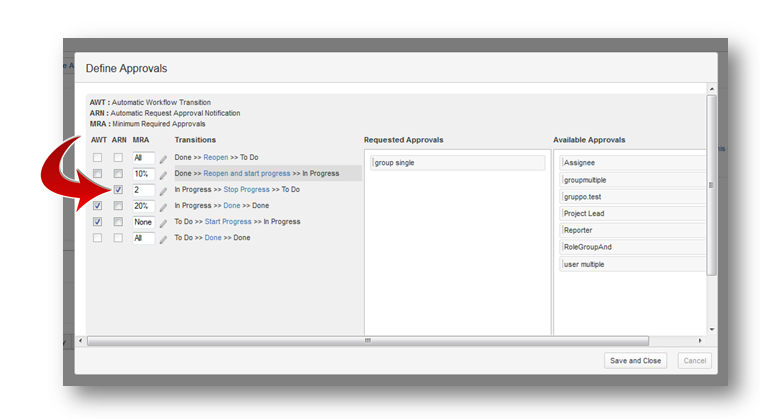Screen dimensions: 760x419
Task: Click pencil icon for To Do Done row
Action: point(164,238)
